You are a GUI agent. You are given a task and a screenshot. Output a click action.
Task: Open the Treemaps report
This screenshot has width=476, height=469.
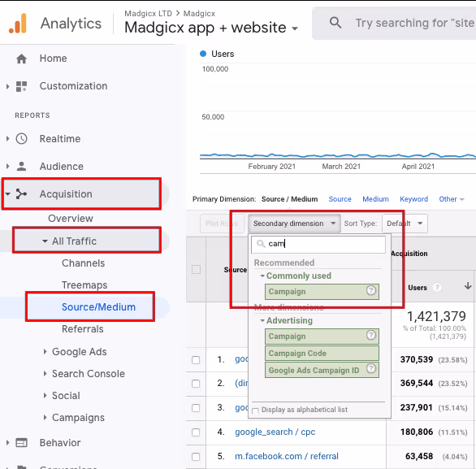click(84, 285)
